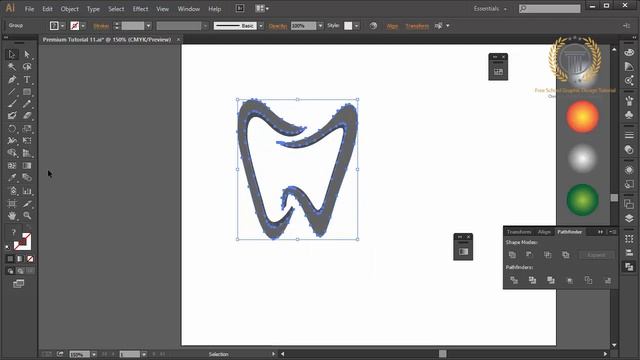The width and height of the screenshot is (640, 360).
Task: Click the Stroke link in control bar
Action: pos(101,26)
